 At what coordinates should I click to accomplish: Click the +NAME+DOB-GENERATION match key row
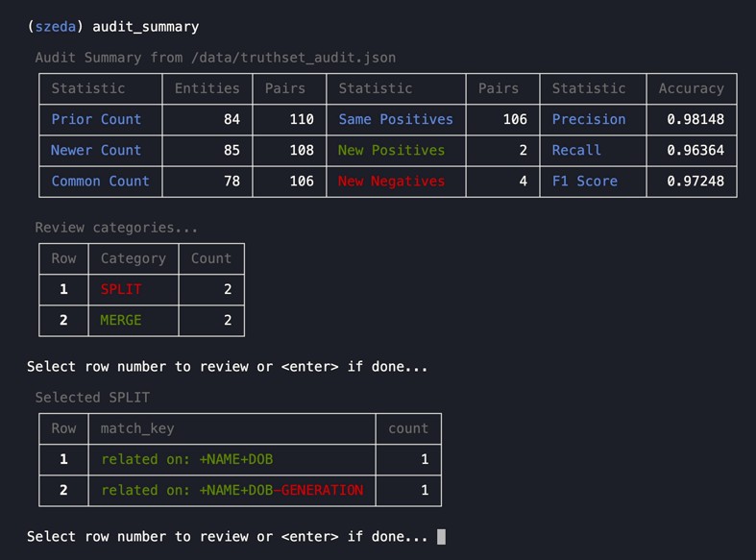click(x=232, y=490)
